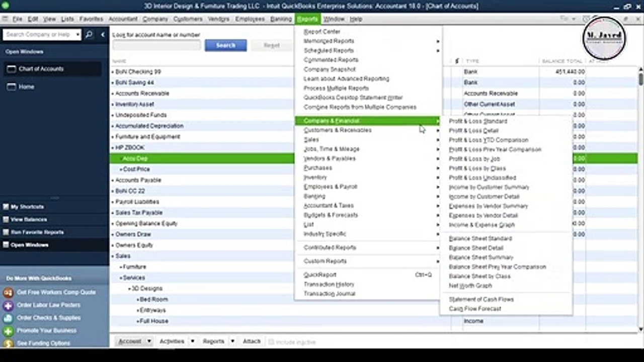Click the Attach button
The image size is (644, 362).
252,341
